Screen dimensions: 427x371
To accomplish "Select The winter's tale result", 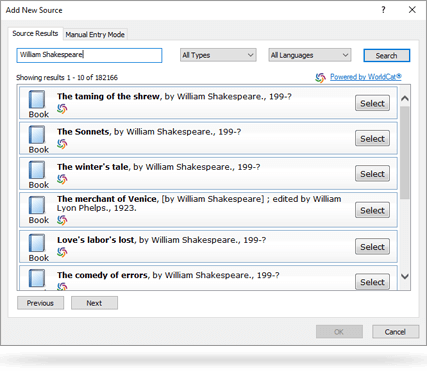I will click(372, 174).
